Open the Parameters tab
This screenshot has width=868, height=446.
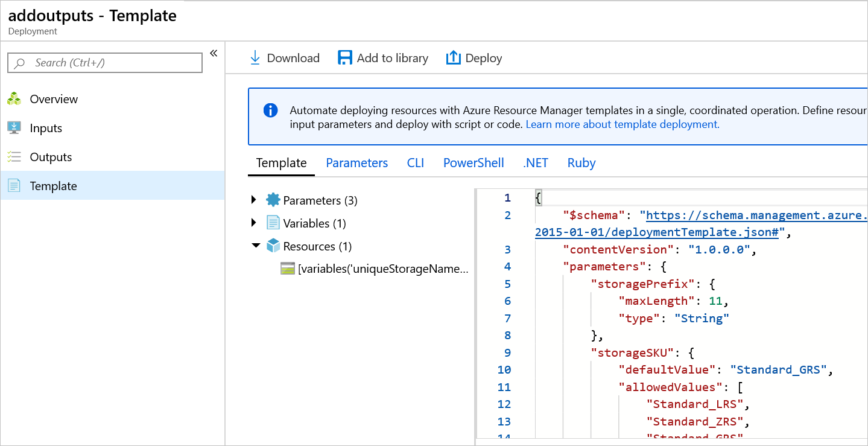click(x=356, y=162)
